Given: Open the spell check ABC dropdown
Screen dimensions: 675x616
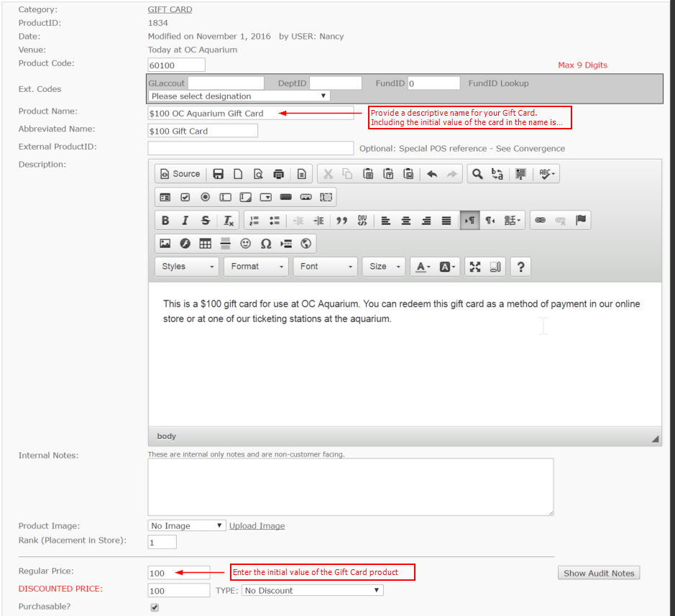Looking at the screenshot, I should (x=547, y=174).
